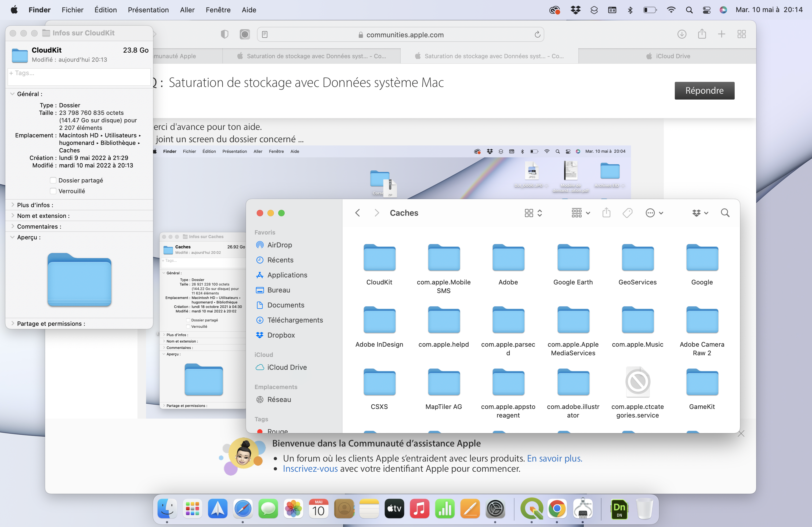The width and height of the screenshot is (812, 527).
Task: Show Safari's tab overview grid
Action: [x=741, y=34]
